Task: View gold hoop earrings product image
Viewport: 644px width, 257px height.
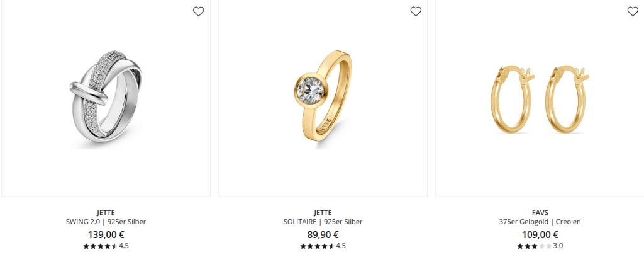Action: click(x=540, y=99)
